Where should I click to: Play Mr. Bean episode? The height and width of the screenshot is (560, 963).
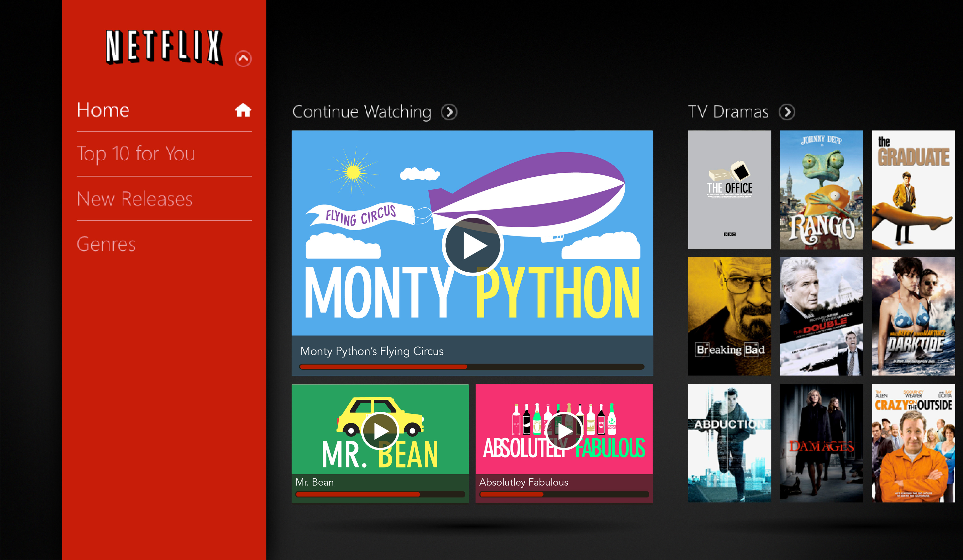pos(380,431)
